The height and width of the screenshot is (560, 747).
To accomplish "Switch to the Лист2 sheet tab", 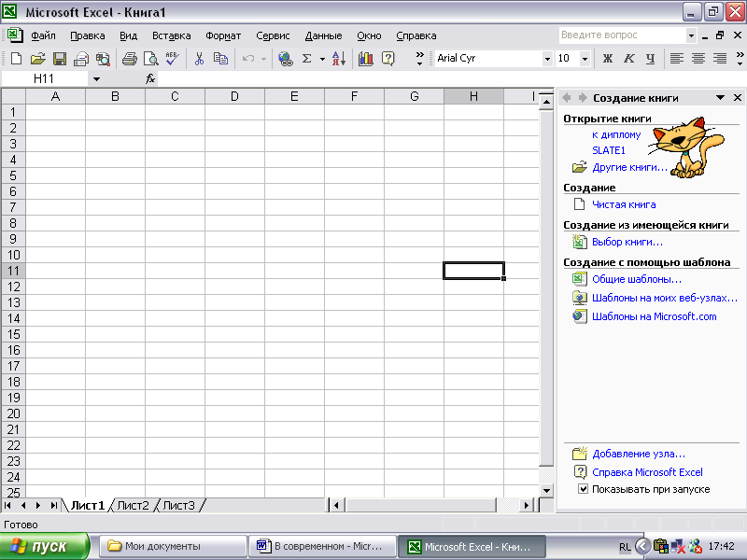I will [x=133, y=505].
